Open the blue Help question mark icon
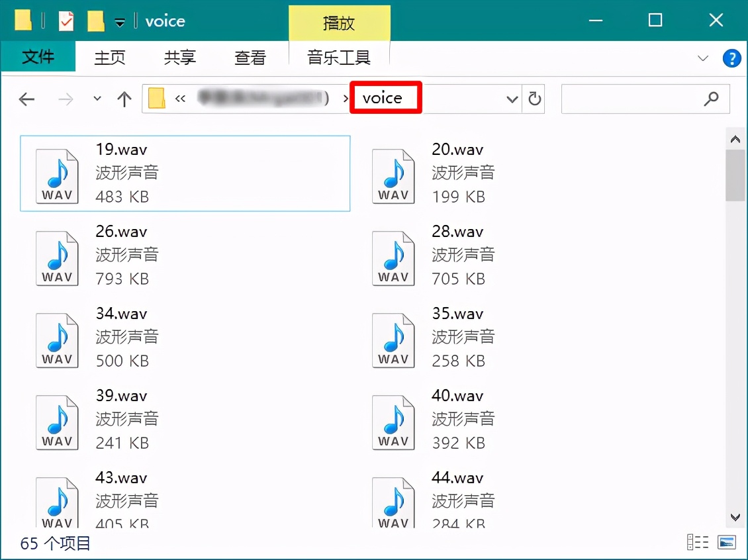The width and height of the screenshot is (748, 560). coord(731,58)
